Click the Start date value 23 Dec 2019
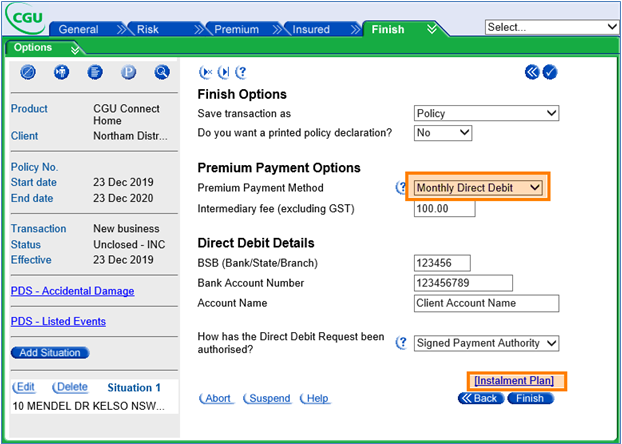The height and width of the screenshot is (444, 622). click(x=123, y=182)
